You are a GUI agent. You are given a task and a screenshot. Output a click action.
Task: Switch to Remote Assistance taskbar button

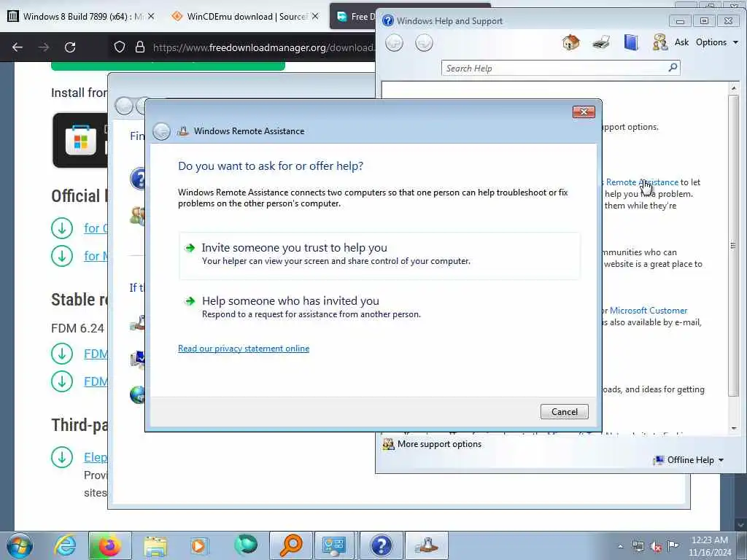tap(426, 545)
